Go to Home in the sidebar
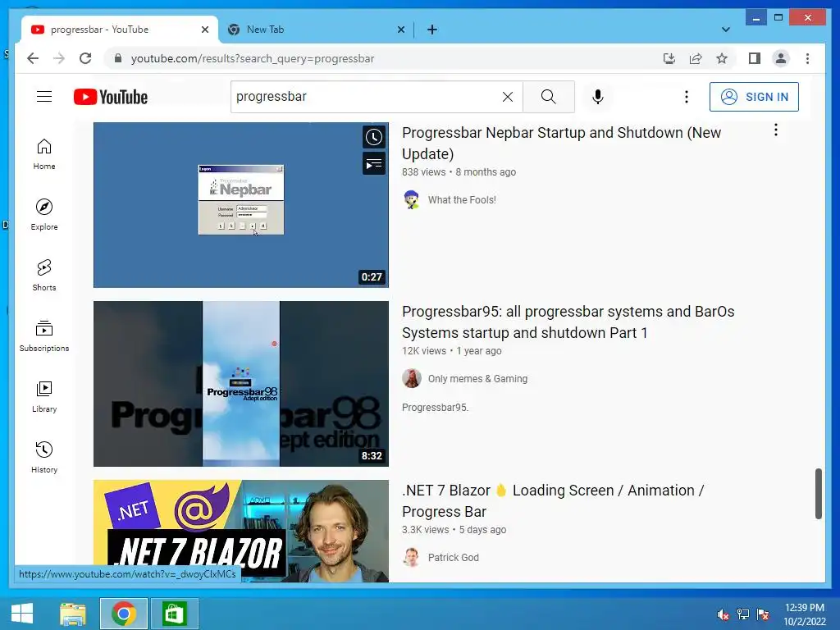840x630 pixels. click(44, 154)
